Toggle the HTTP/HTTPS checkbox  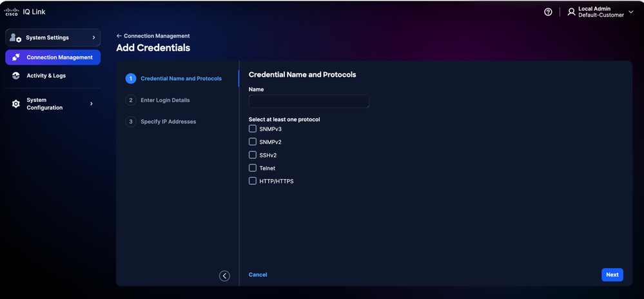click(253, 181)
